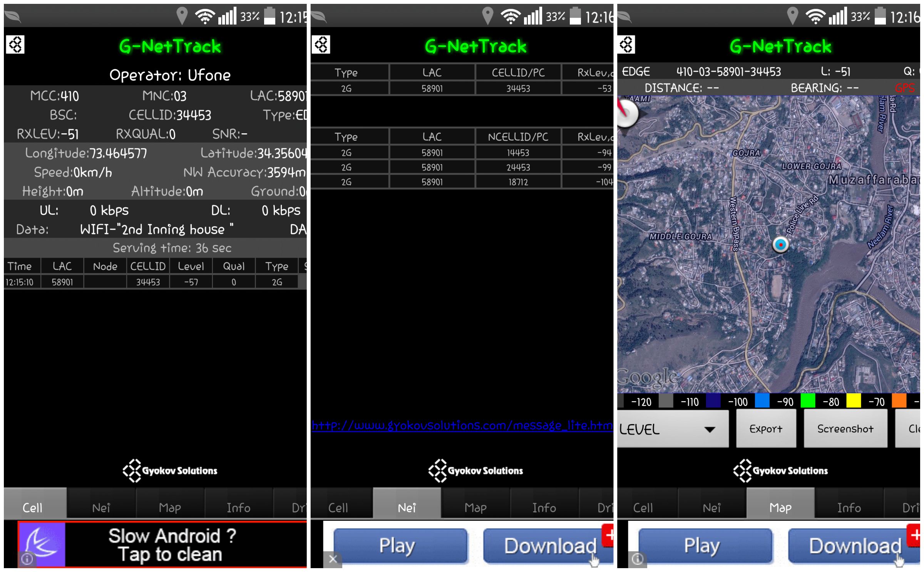Tap Play button in right screen ad
Screen dimensions: 924x572
coord(706,547)
